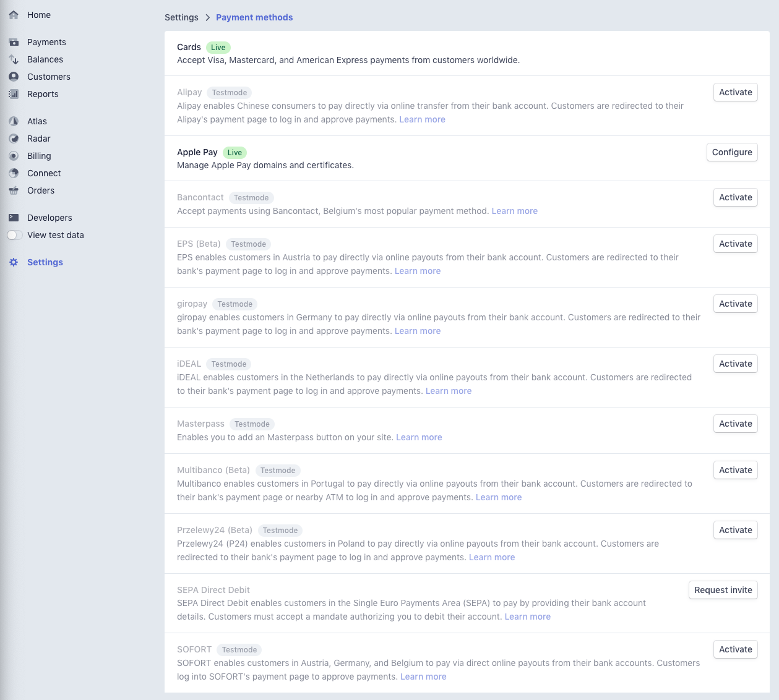
Task: Click the Developers terminal icon
Action: (x=14, y=218)
